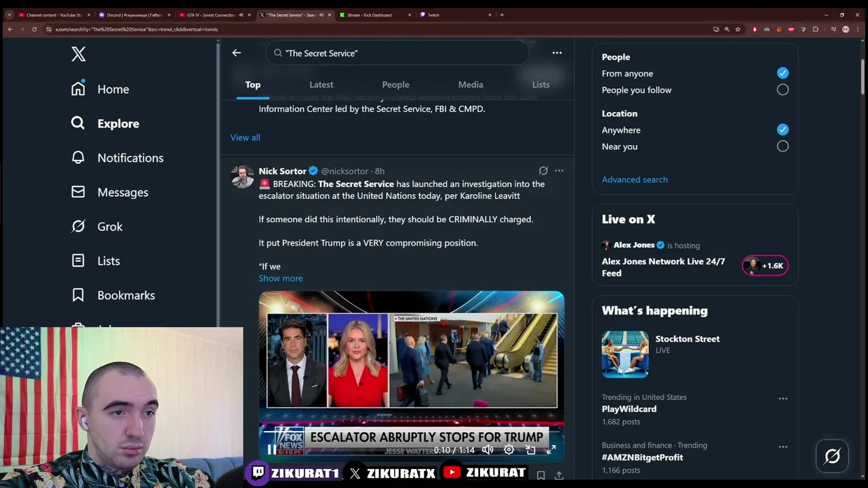Mute the video using the volume icon
This screenshot has width=868, height=488.
488,450
